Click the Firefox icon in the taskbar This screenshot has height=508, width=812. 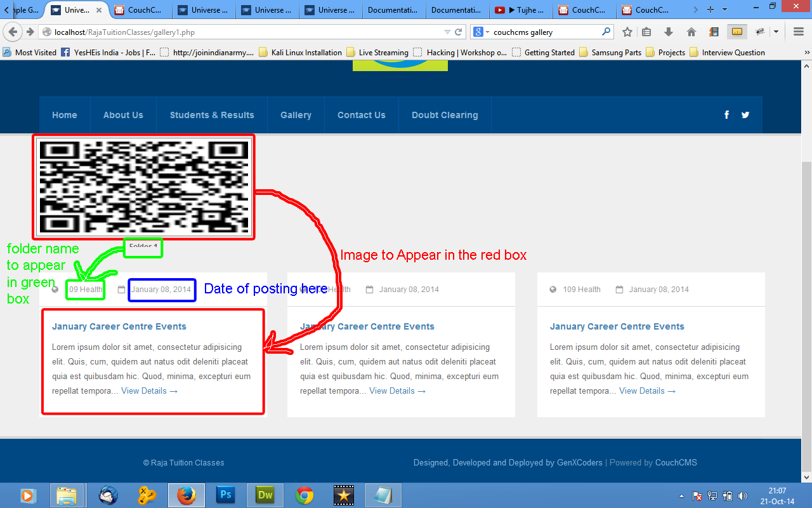point(186,495)
